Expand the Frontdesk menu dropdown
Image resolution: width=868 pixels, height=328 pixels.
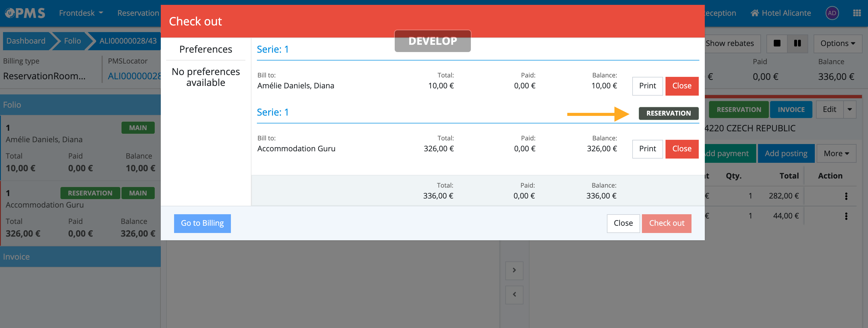click(x=81, y=13)
